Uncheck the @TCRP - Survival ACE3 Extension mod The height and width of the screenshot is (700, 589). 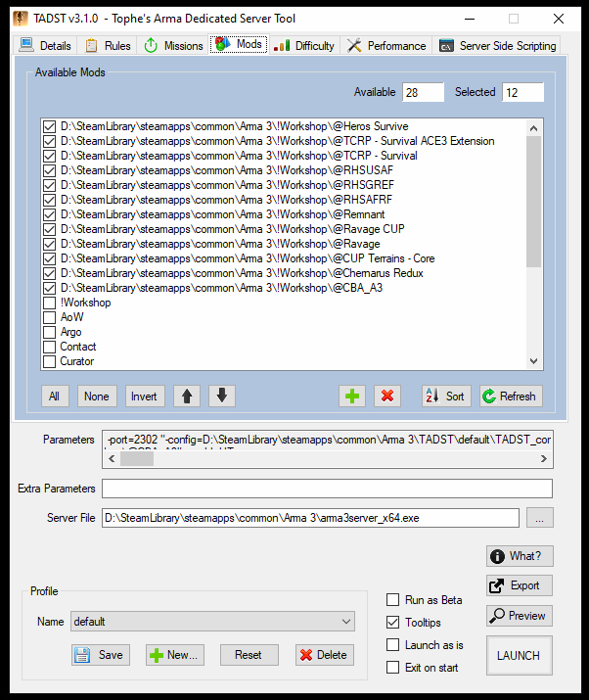pyautogui.click(x=50, y=142)
